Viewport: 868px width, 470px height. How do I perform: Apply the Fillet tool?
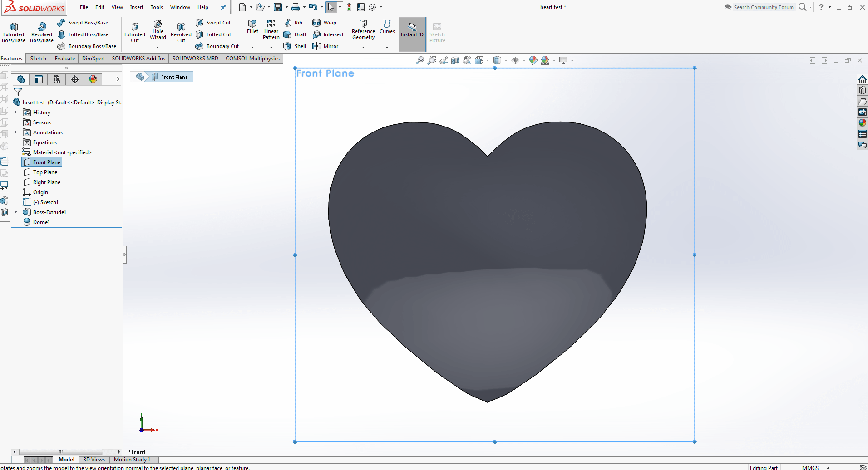[x=252, y=27]
